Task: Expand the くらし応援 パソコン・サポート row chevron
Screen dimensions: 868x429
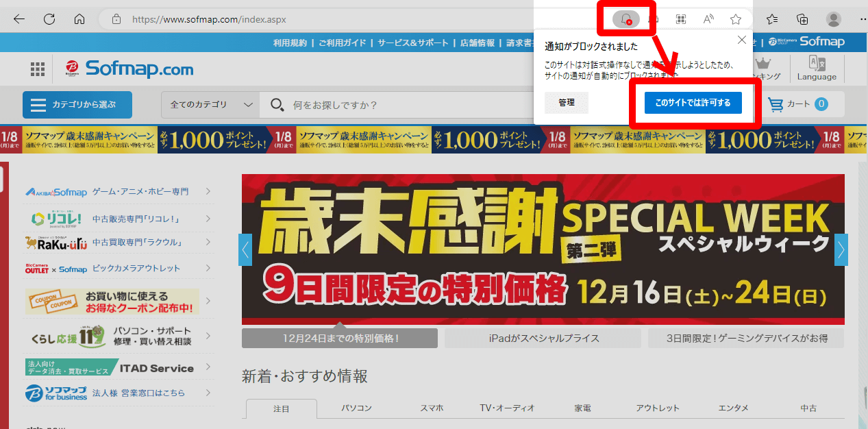Action: pyautogui.click(x=208, y=336)
